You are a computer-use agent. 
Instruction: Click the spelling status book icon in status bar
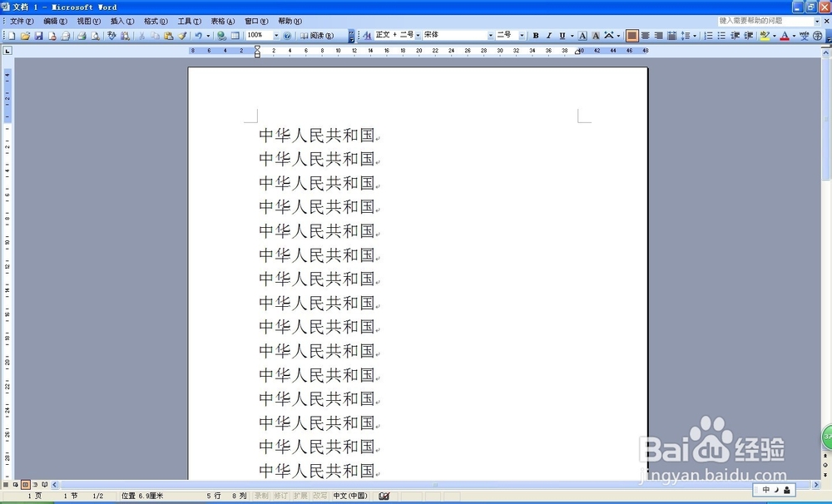[x=384, y=496]
